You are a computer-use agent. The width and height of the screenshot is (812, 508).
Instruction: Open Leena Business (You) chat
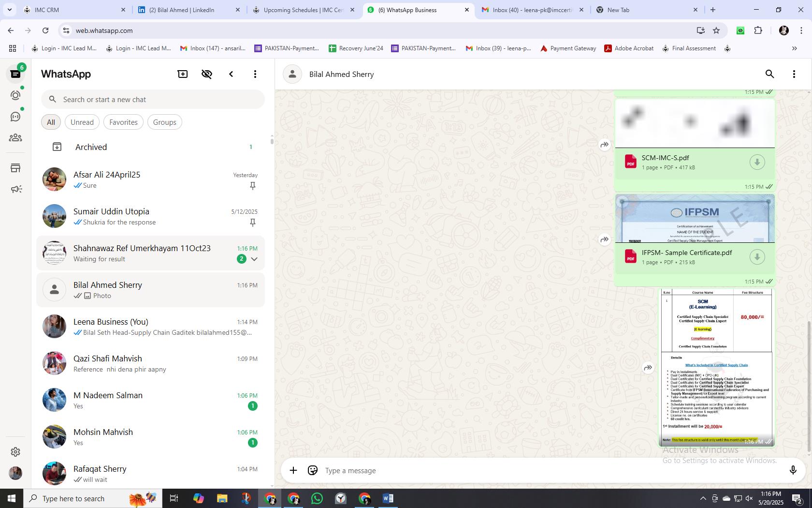tap(150, 327)
